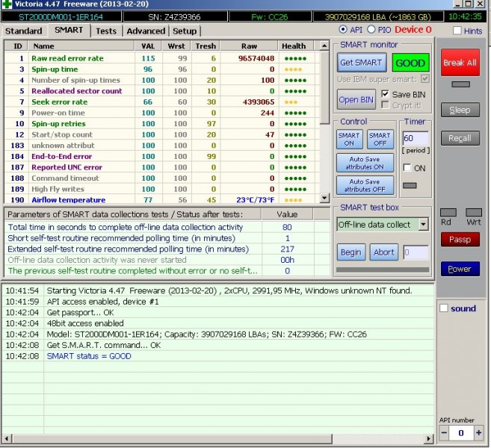Select the PIO access mode radio

click(x=371, y=30)
